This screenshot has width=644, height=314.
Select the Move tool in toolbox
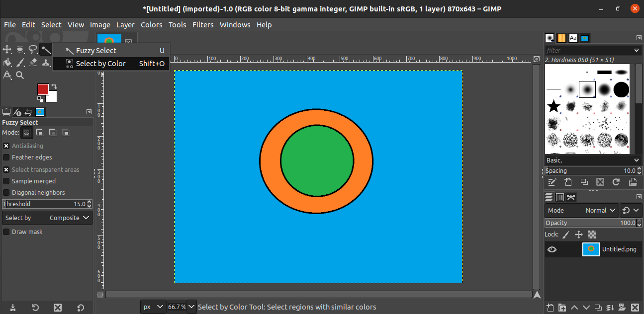[x=7, y=49]
